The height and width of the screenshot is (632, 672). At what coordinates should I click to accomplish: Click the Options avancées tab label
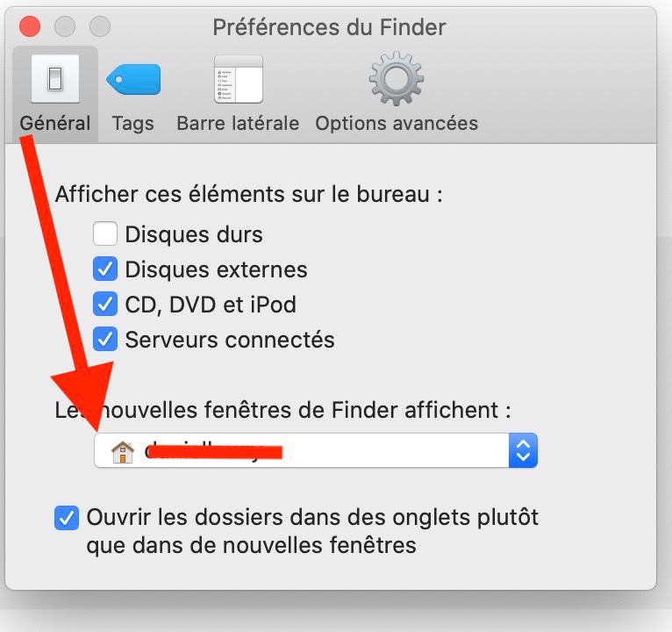[397, 124]
